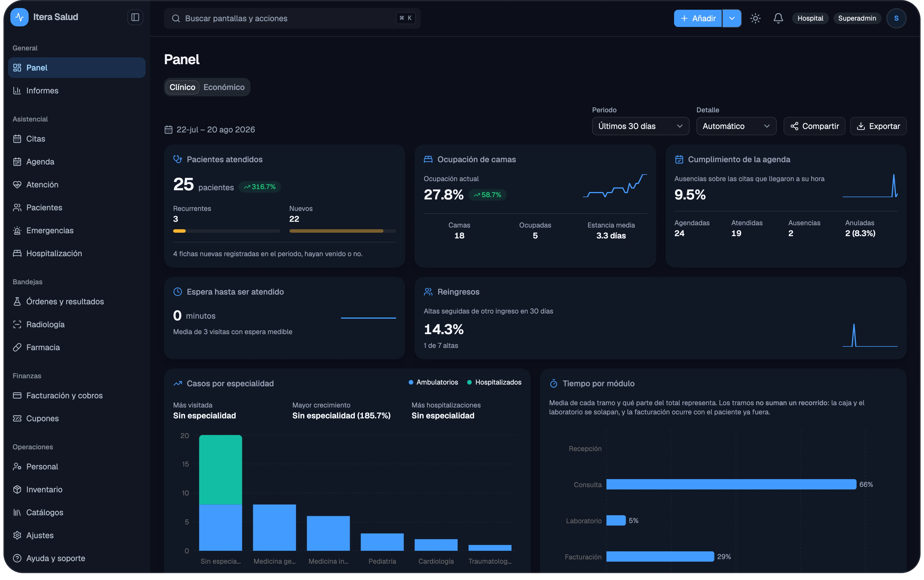The height and width of the screenshot is (580, 924).
Task: Click the date range 22-jul – 20 ago 2026
Action: click(216, 130)
